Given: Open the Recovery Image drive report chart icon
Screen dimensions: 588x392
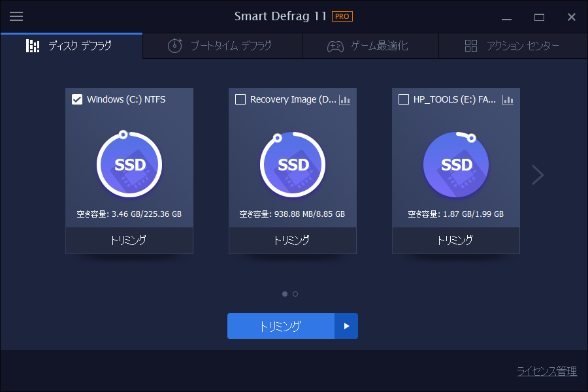Looking at the screenshot, I should click(344, 100).
